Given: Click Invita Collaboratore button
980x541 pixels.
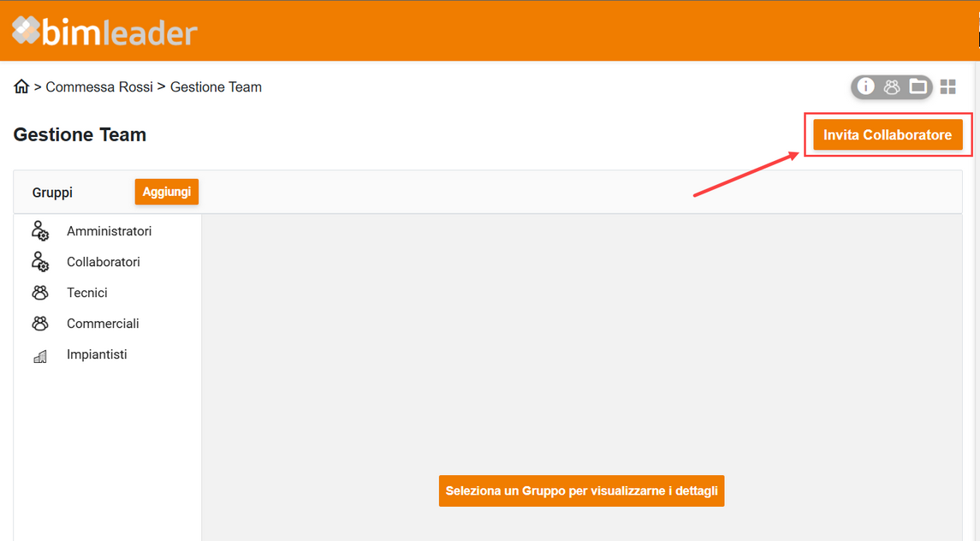Looking at the screenshot, I should tap(888, 134).
